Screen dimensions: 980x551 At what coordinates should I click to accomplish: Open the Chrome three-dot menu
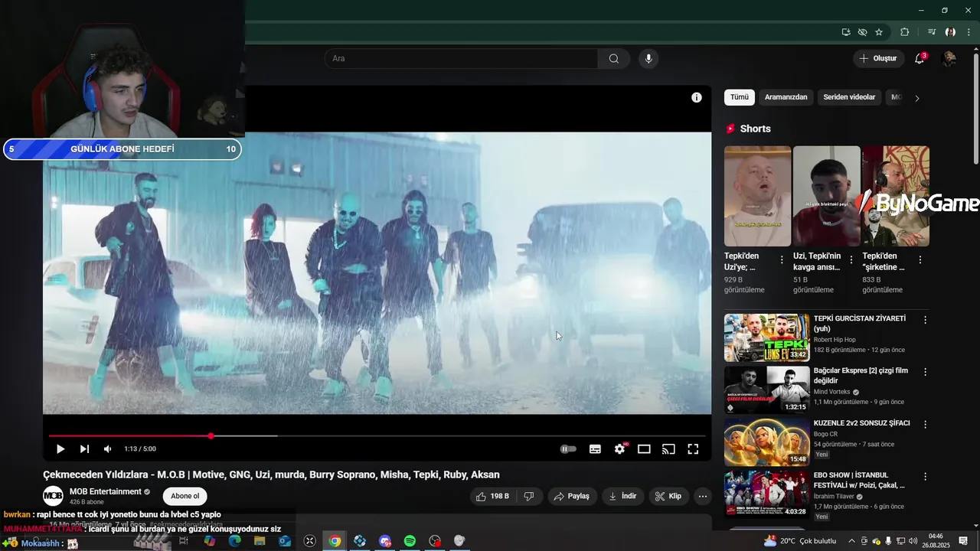[969, 32]
